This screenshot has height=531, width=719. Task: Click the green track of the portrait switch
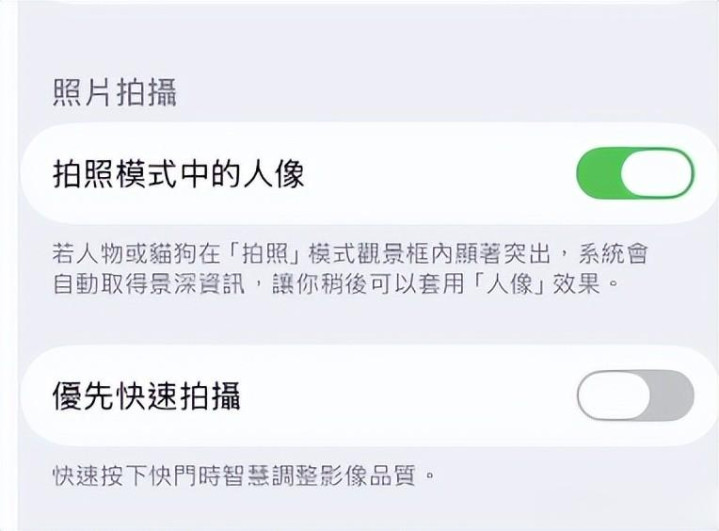coord(598,175)
